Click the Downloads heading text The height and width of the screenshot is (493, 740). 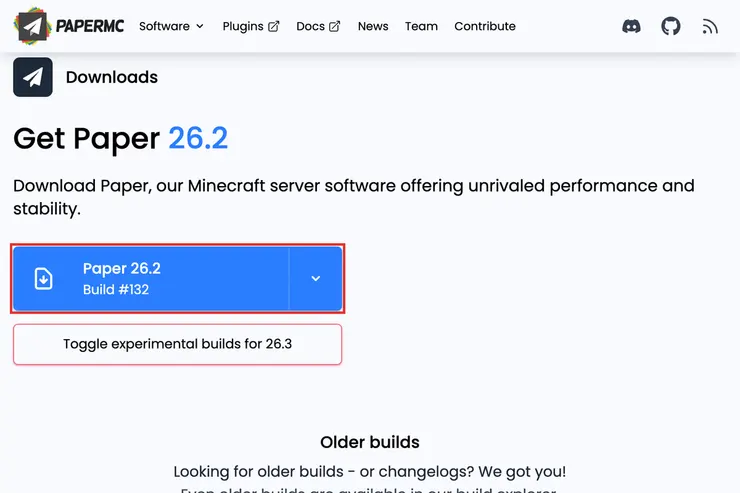112,77
